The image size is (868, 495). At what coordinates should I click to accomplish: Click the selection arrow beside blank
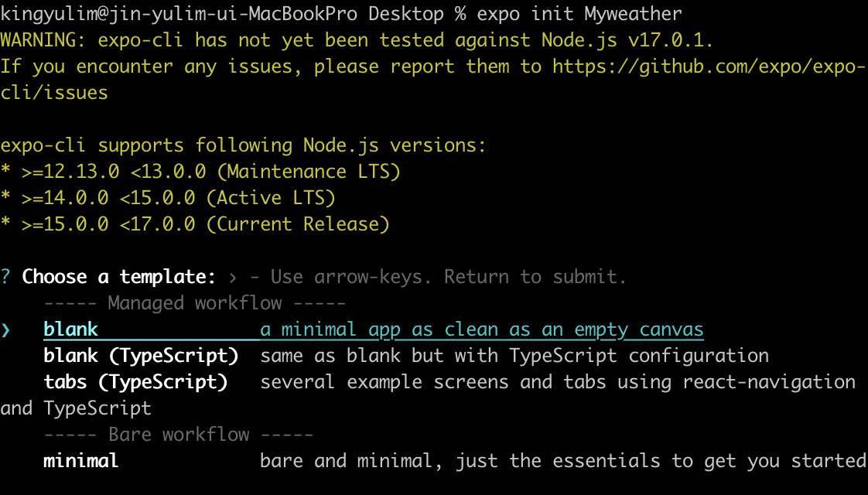[x=7, y=329]
